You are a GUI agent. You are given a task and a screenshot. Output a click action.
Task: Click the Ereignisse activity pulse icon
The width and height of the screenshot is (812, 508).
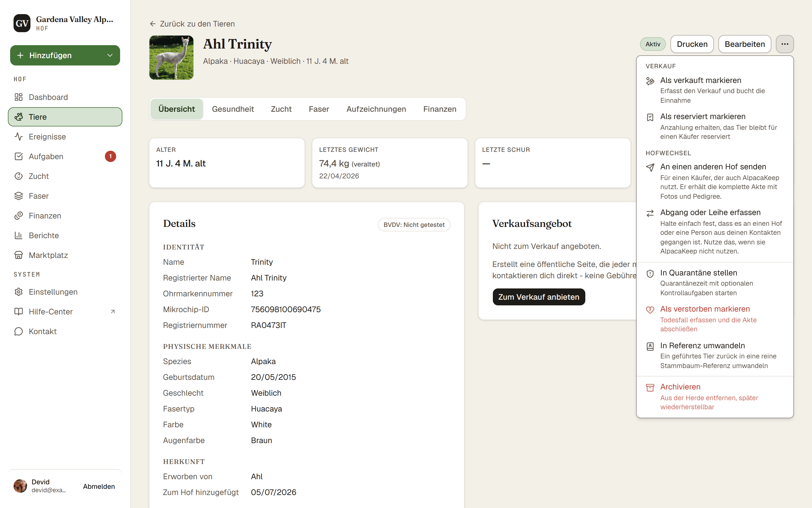(x=18, y=137)
